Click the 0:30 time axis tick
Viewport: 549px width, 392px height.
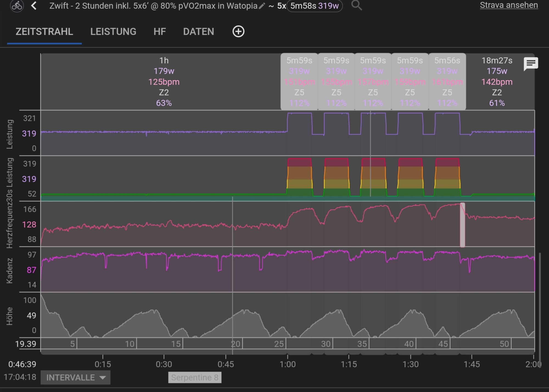164,364
